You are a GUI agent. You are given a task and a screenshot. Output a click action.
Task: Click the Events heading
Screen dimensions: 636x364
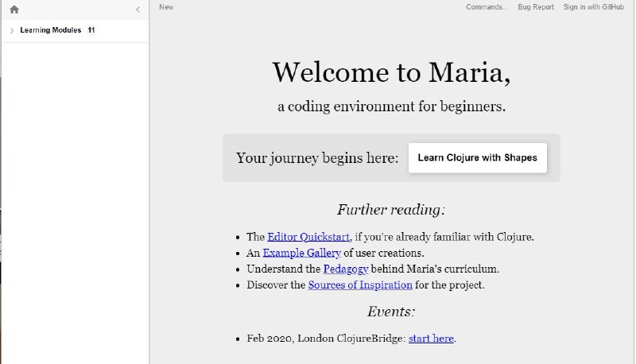click(x=391, y=312)
